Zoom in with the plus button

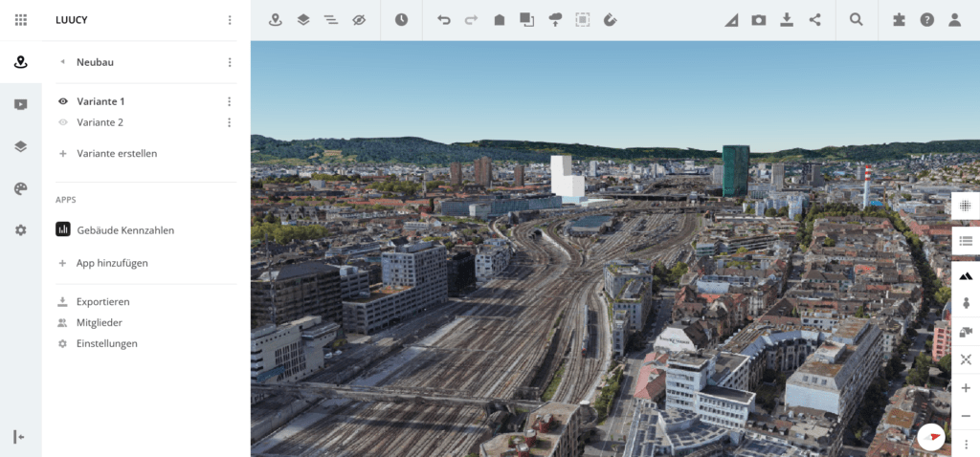[x=966, y=388]
